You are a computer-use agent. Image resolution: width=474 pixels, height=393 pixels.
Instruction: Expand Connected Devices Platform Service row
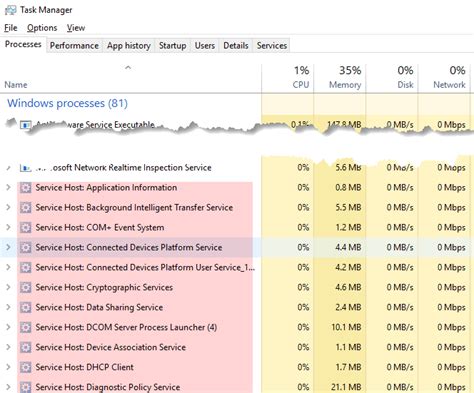click(8, 248)
